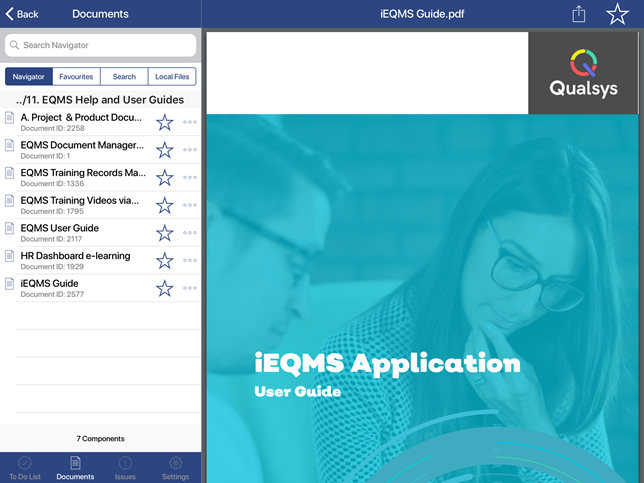Click the iEQMS Application title in PDF

(387, 363)
